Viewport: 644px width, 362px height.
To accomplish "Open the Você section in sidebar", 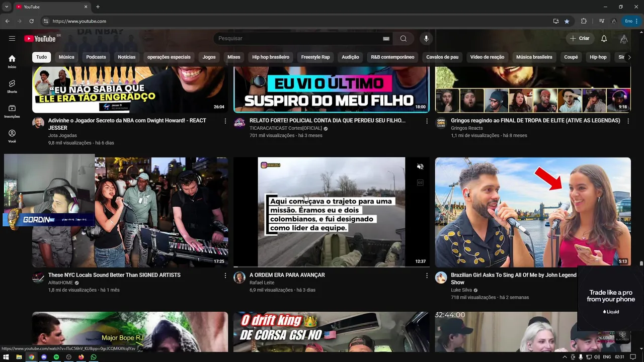I will point(12,136).
